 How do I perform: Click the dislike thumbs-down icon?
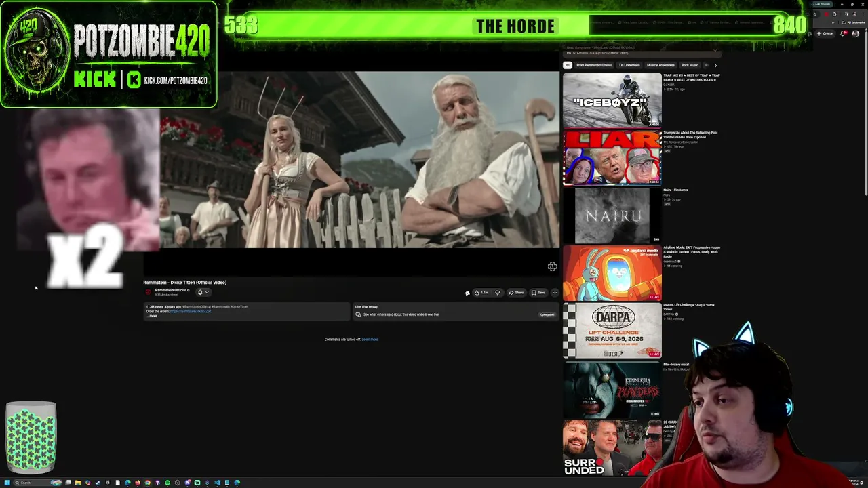coord(498,293)
